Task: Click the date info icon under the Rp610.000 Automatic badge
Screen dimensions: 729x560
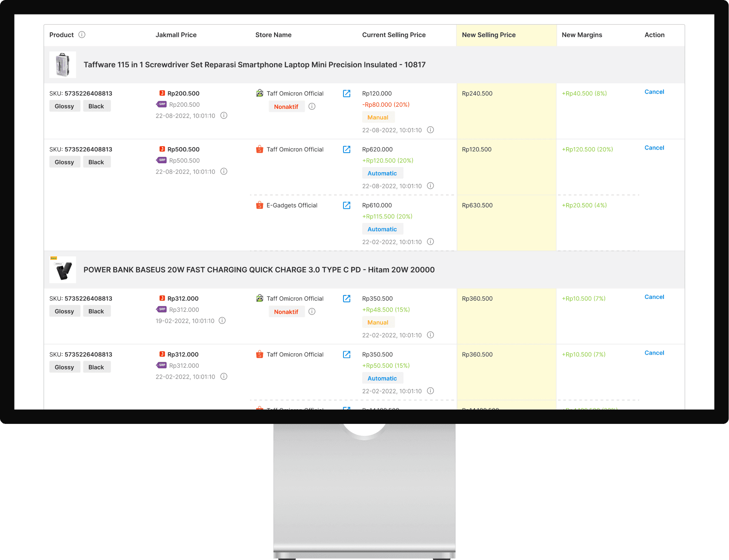Action: coord(431,242)
